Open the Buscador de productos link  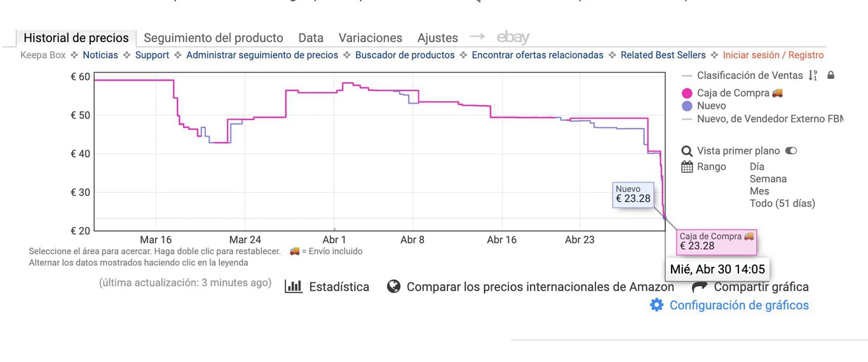pyautogui.click(x=405, y=55)
